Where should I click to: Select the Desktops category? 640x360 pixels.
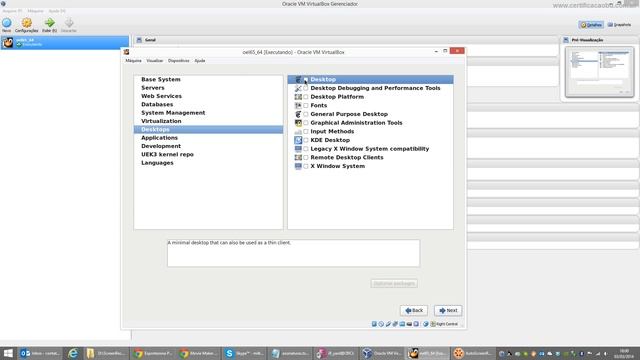208,129
